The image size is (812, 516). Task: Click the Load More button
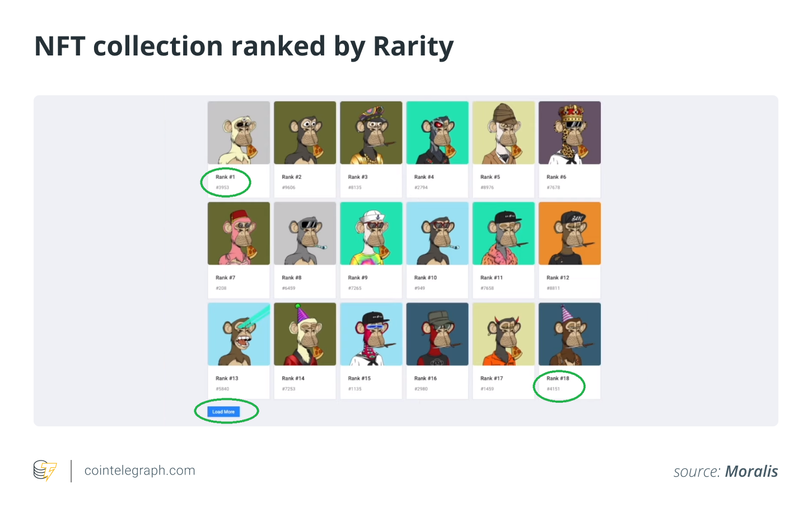223,412
